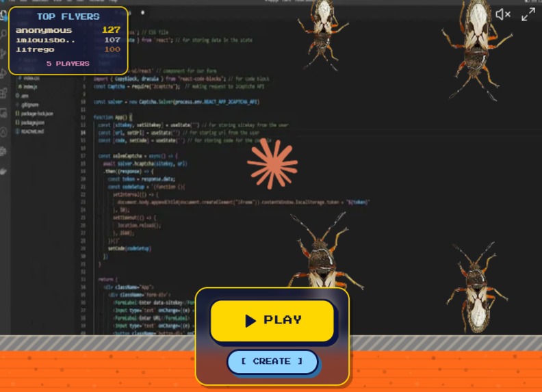Click the top score value 127

click(112, 30)
